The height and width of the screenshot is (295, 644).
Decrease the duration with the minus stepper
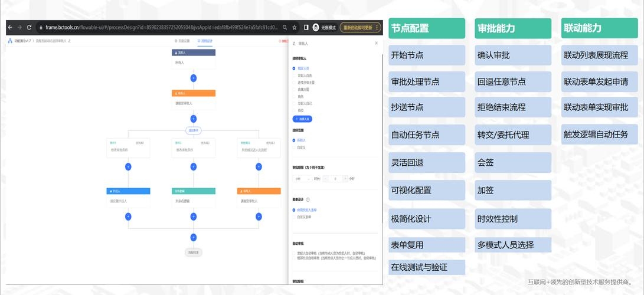[x=326, y=179]
